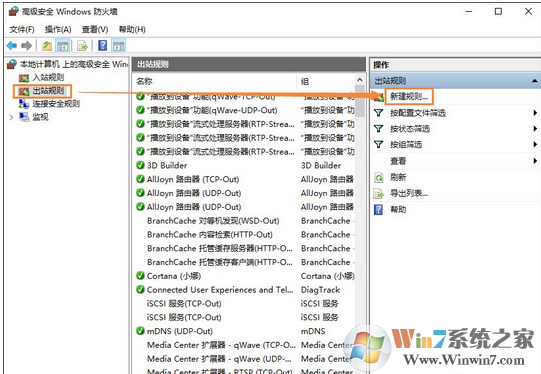Open the 帮助(H) menu
The image size is (541, 374).
tap(132, 29)
